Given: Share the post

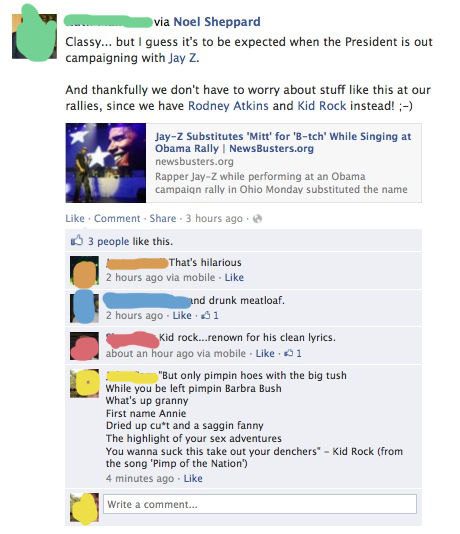Looking at the screenshot, I should 163,218.
